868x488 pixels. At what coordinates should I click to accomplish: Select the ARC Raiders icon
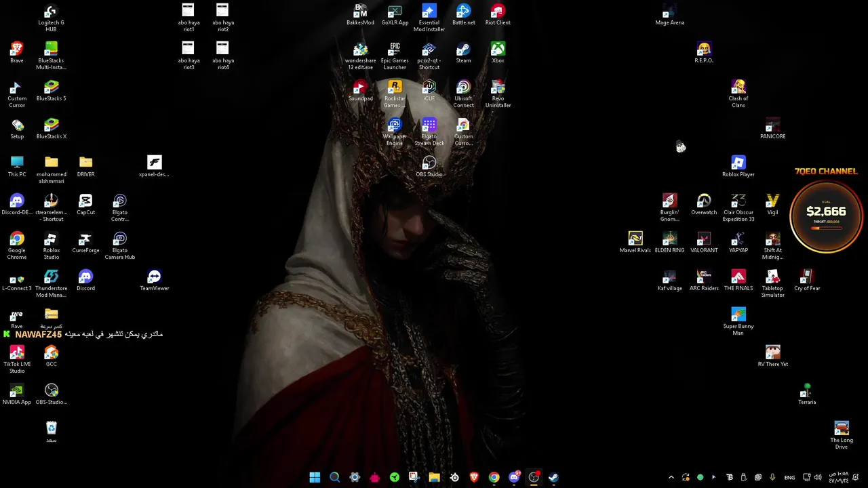click(x=704, y=281)
